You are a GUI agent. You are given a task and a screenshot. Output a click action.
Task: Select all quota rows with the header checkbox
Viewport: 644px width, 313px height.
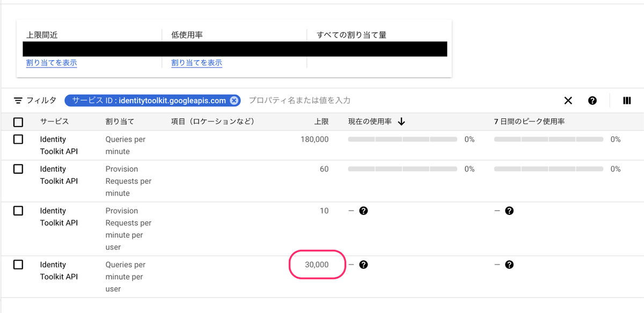(18, 122)
